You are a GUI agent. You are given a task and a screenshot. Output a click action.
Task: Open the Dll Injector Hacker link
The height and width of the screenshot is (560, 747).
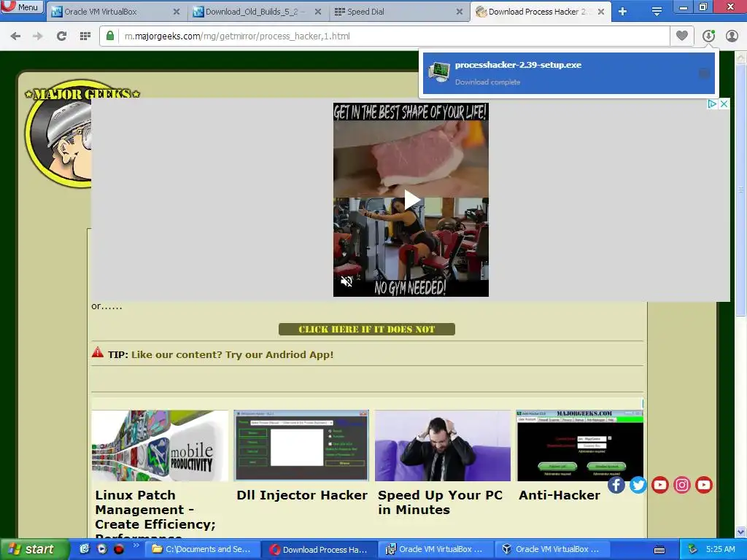pyautogui.click(x=302, y=495)
